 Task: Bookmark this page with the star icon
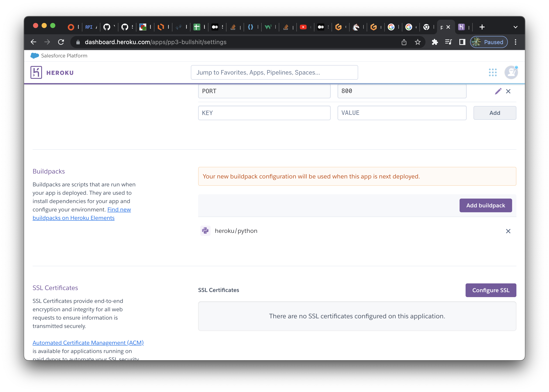tap(418, 42)
